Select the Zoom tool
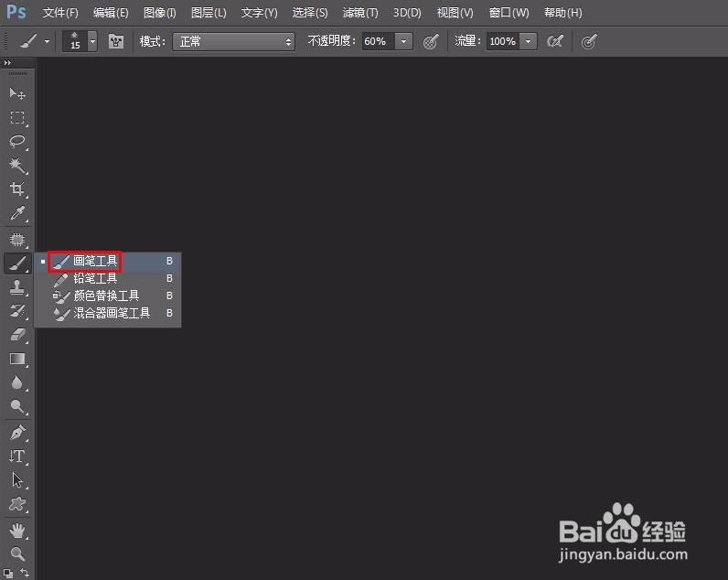Screen dimensions: 728x580 click(17, 553)
